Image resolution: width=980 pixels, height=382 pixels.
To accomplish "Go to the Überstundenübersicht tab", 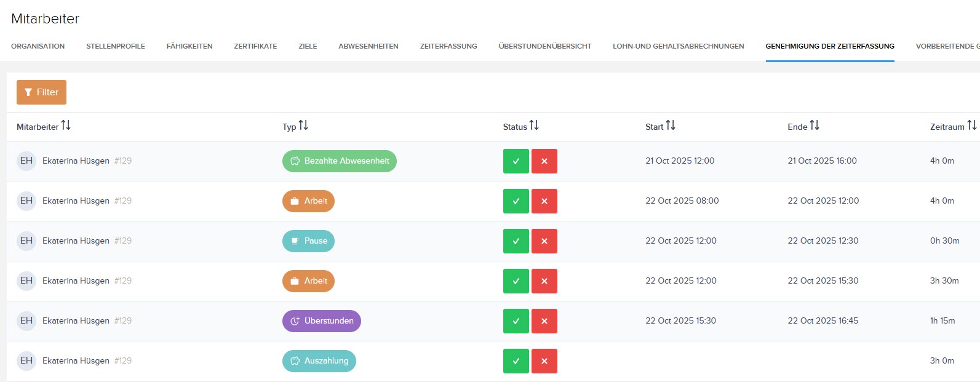I will click(x=544, y=46).
